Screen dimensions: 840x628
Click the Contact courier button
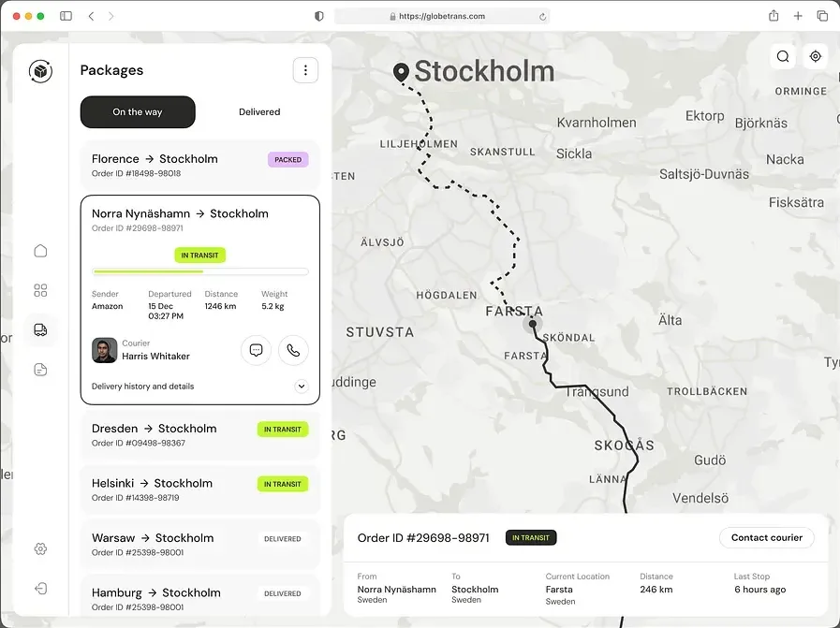tap(767, 537)
